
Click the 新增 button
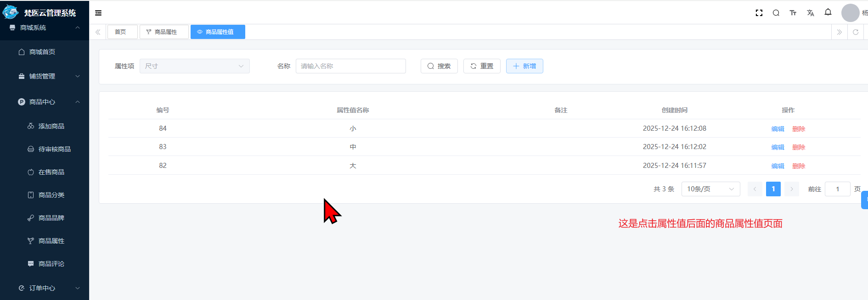pos(524,66)
